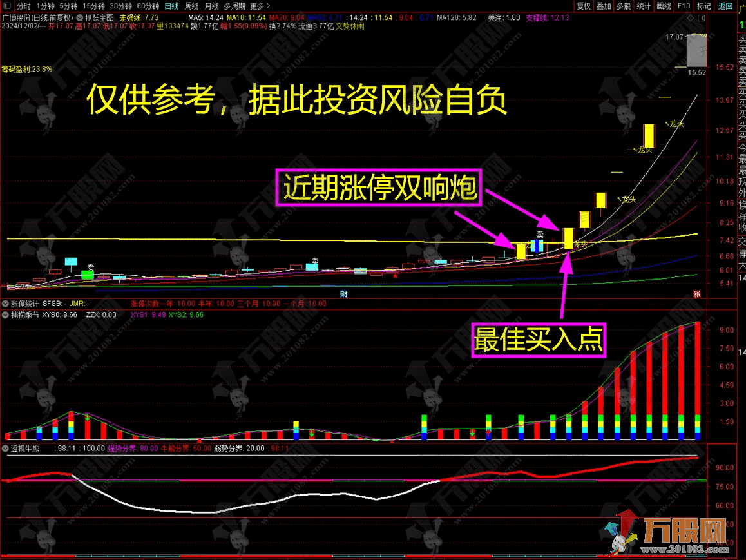Collapse the 透视牛熊 indicator panel
This screenshot has height=560, width=746.
[x=5, y=448]
